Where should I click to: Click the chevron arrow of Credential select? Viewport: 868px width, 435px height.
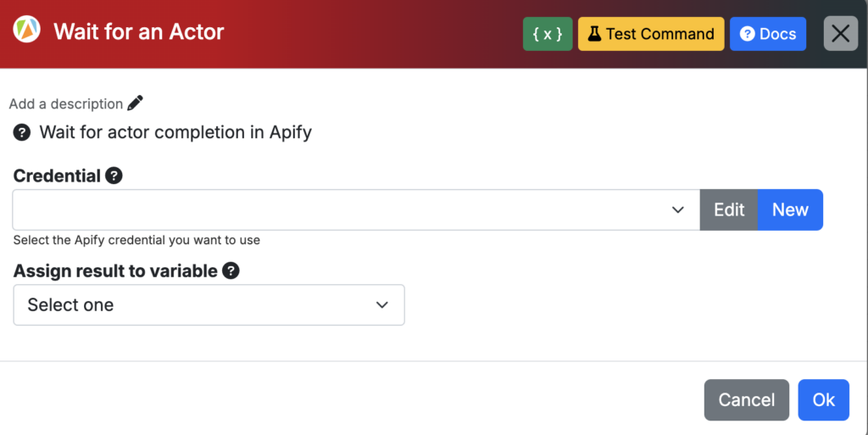click(678, 209)
